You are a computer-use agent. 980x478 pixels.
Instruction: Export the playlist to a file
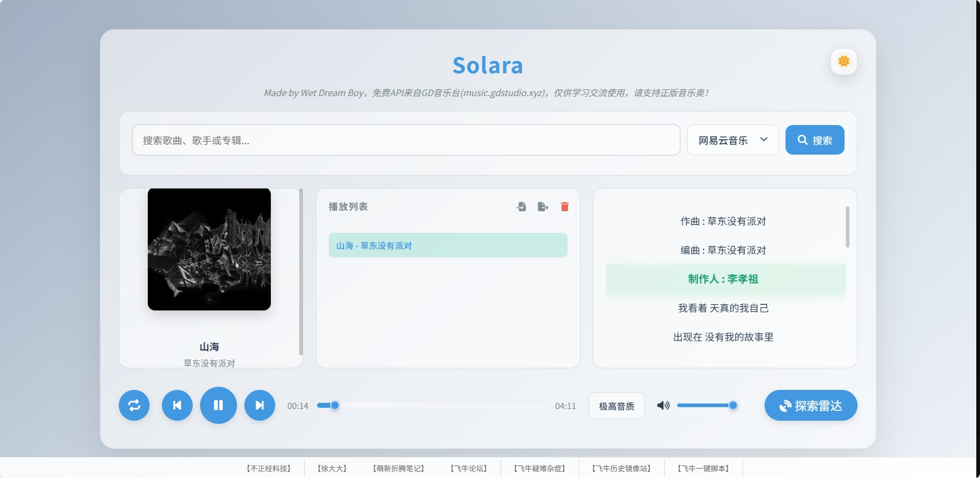tap(543, 207)
